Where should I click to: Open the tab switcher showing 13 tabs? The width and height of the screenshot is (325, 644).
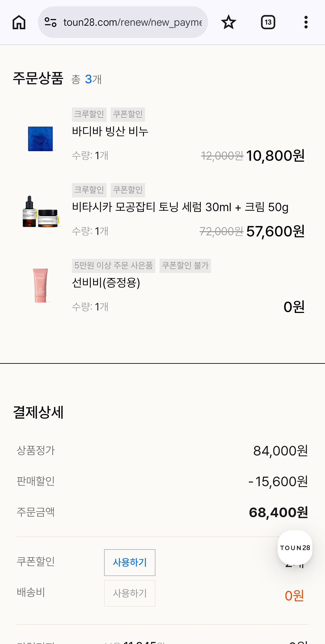(268, 22)
